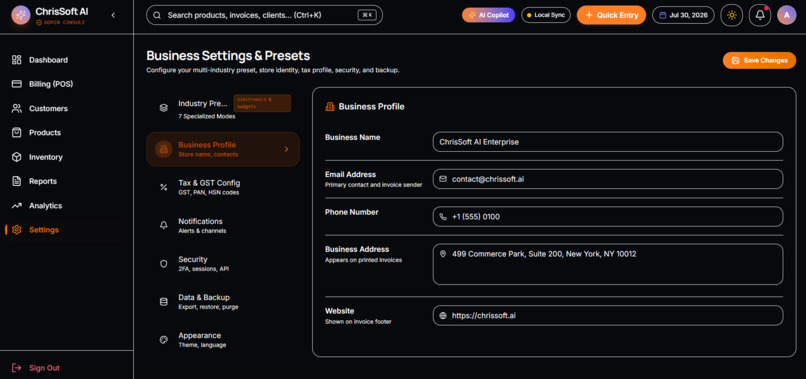The width and height of the screenshot is (806, 379).
Task: Click the Sign Out arrow icon
Action: click(16, 368)
